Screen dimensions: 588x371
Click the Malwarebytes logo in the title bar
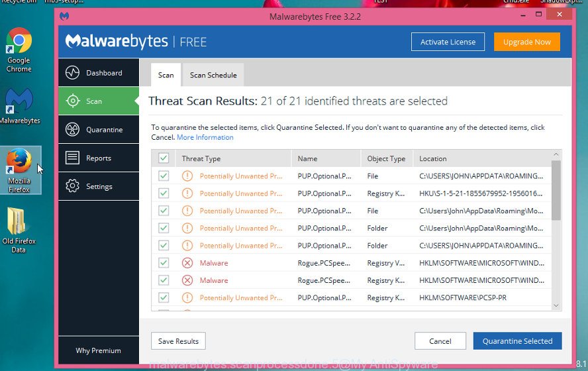pyautogui.click(x=64, y=16)
